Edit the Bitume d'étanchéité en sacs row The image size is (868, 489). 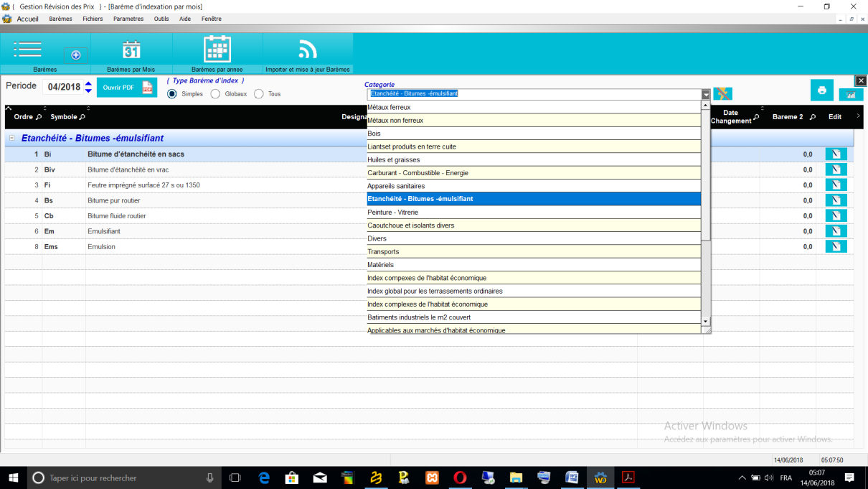point(836,154)
